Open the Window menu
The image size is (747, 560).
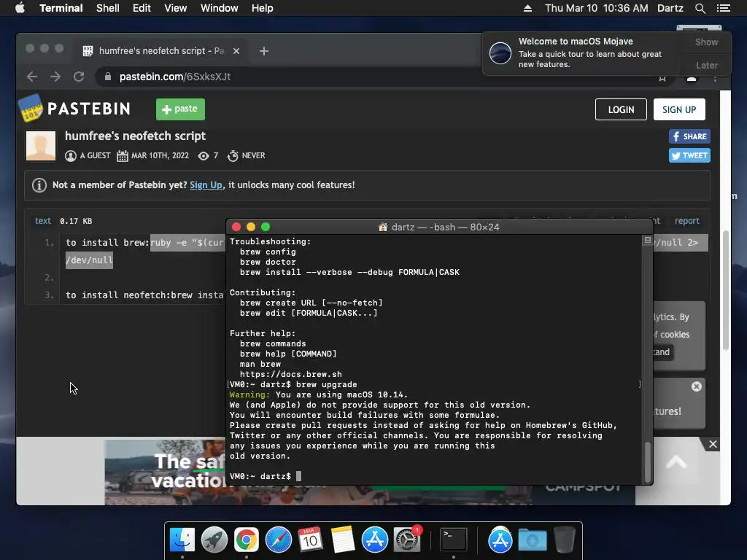click(x=219, y=8)
